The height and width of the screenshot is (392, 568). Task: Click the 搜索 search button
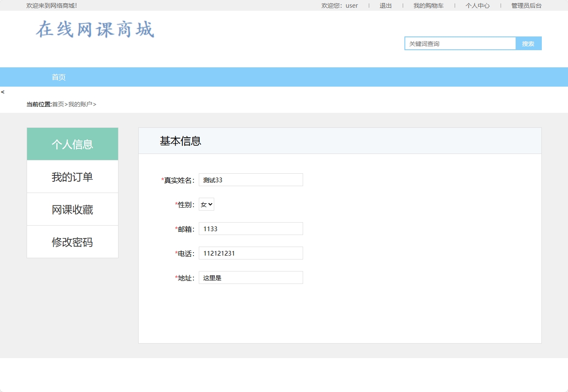coord(528,43)
